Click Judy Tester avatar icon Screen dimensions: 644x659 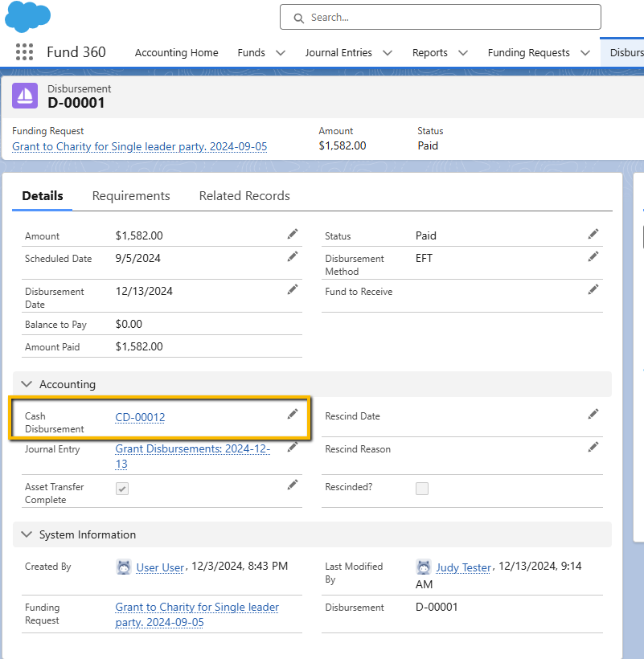click(x=424, y=567)
